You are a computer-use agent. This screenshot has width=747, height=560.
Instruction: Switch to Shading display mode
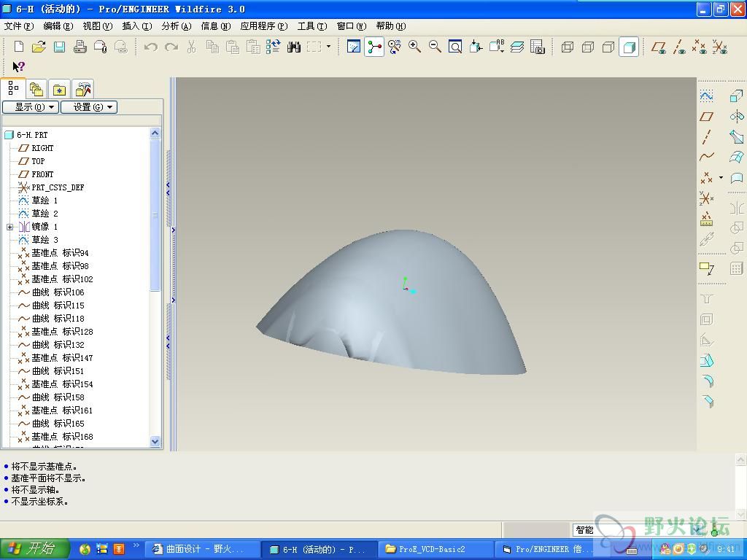(x=629, y=47)
